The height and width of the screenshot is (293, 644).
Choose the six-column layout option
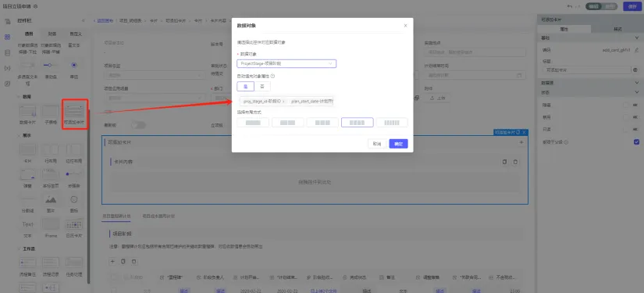[x=392, y=123]
